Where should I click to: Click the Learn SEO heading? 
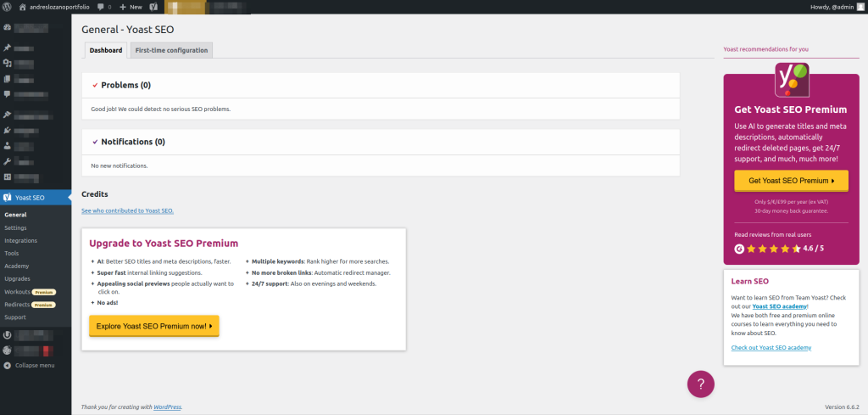(749, 281)
